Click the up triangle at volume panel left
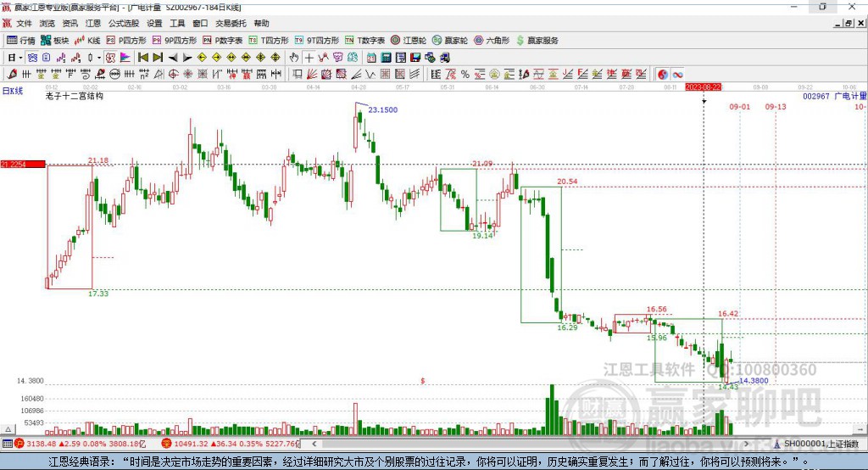868x470 pixels. point(8,429)
